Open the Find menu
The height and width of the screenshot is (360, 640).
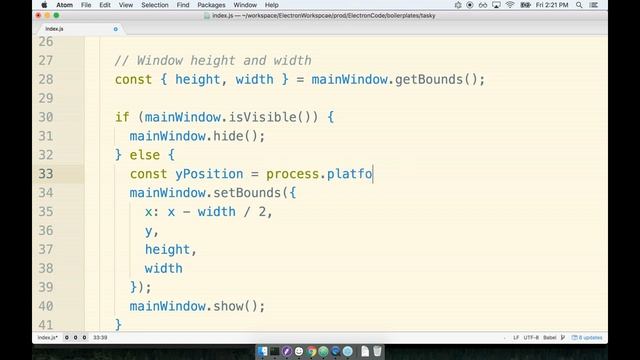click(x=183, y=5)
